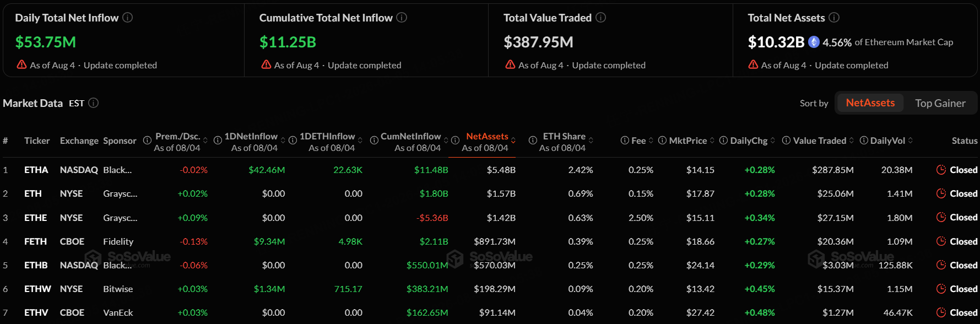The width and height of the screenshot is (980, 324).
Task: Click the Closed status for ETHV row
Action: pos(963,312)
